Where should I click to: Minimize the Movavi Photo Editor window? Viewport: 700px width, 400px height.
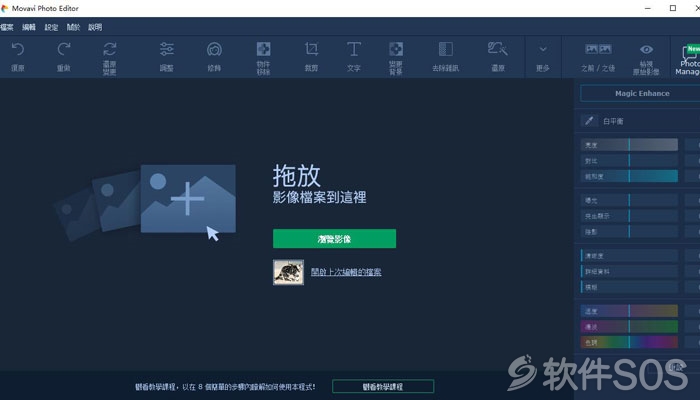pyautogui.click(x=648, y=8)
